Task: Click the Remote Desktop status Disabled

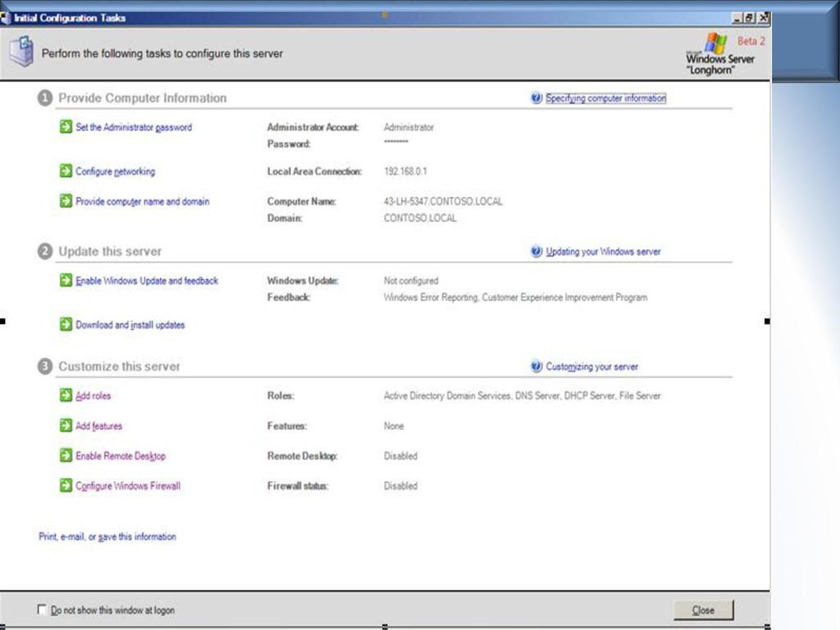Action: (x=400, y=456)
